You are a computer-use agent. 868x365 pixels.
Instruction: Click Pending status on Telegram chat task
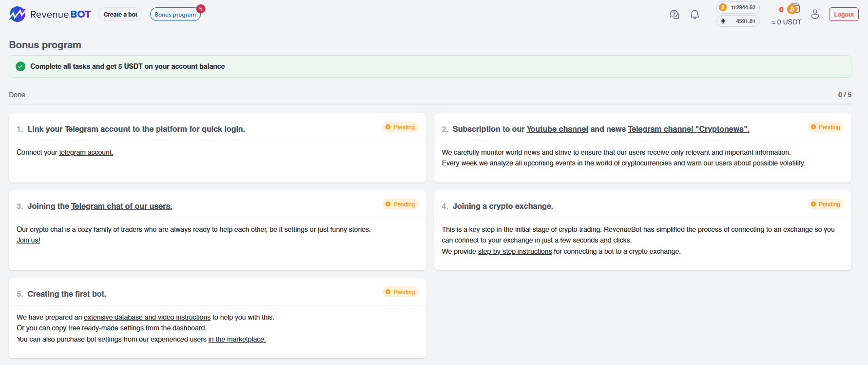pos(400,204)
